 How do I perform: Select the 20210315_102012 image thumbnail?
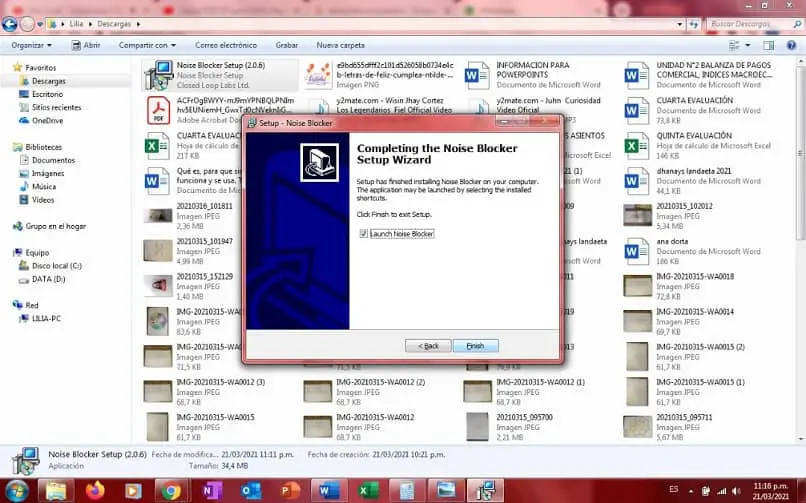tap(637, 216)
